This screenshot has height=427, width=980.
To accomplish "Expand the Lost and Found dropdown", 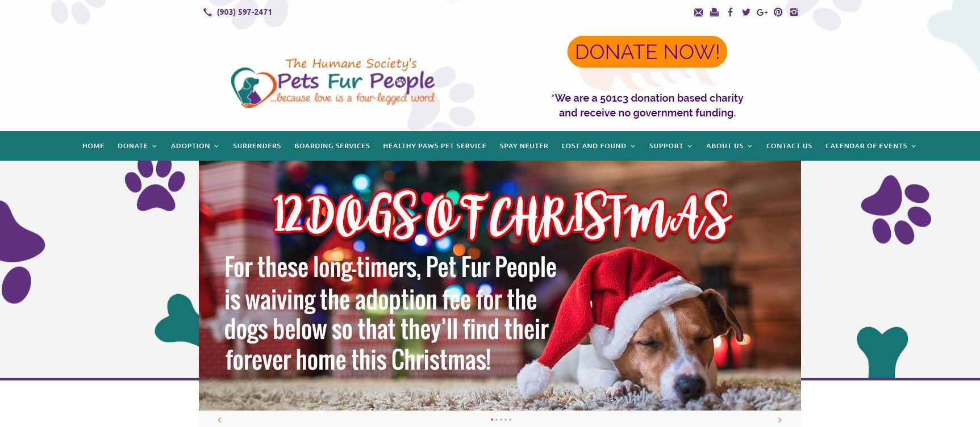I will (x=598, y=146).
